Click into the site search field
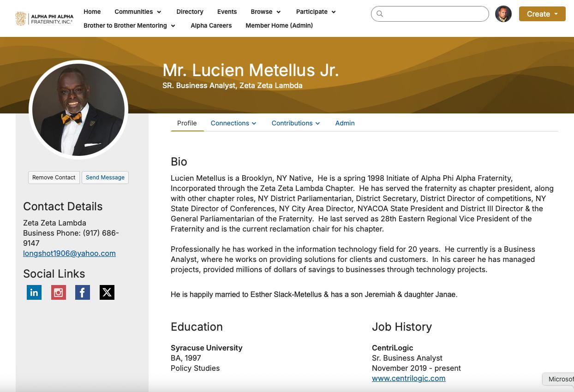Image resolution: width=574 pixels, height=392 pixels. pos(430,14)
